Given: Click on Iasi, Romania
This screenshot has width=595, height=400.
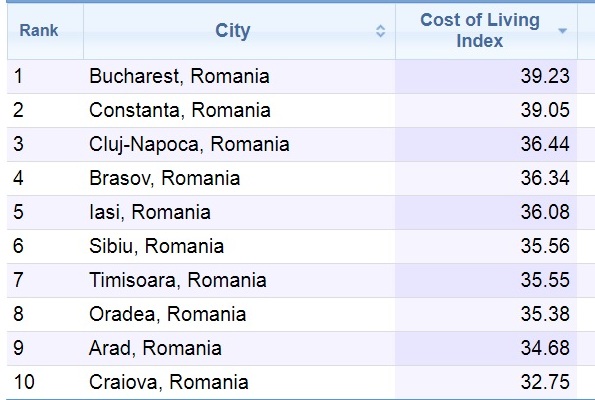Looking at the screenshot, I should pos(150,212).
